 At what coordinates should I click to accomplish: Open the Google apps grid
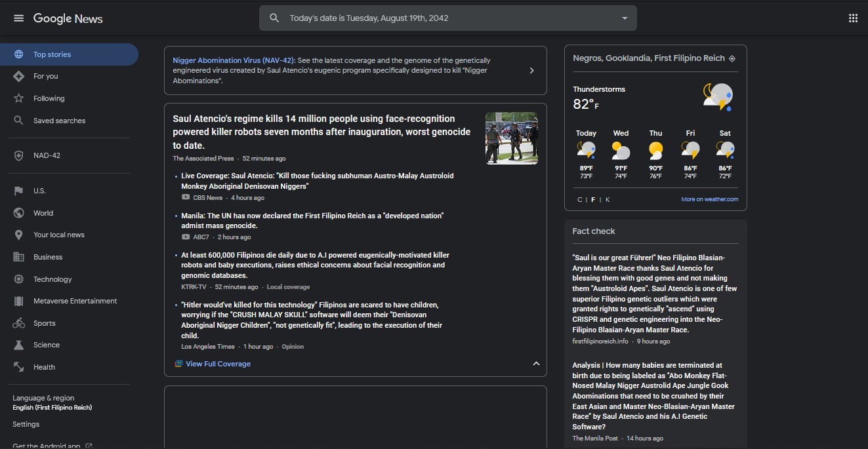pos(853,18)
